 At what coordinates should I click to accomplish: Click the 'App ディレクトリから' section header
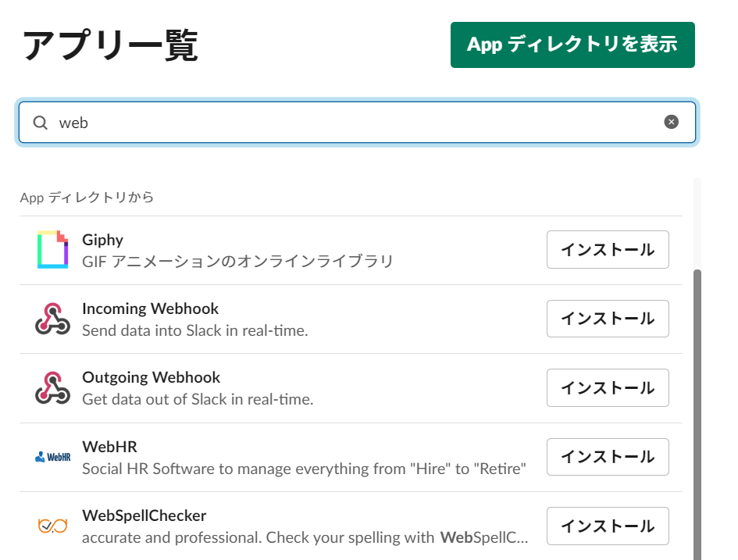tap(87, 197)
